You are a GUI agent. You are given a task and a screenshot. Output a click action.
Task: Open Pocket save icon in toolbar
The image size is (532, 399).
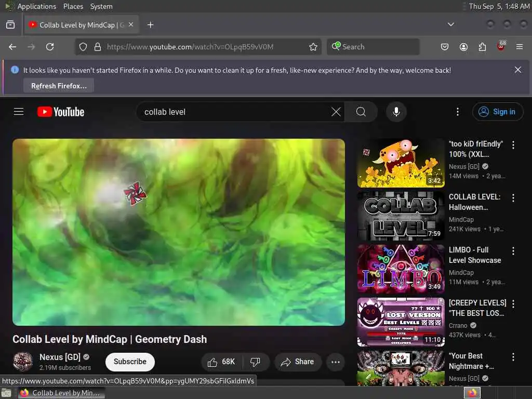445,47
